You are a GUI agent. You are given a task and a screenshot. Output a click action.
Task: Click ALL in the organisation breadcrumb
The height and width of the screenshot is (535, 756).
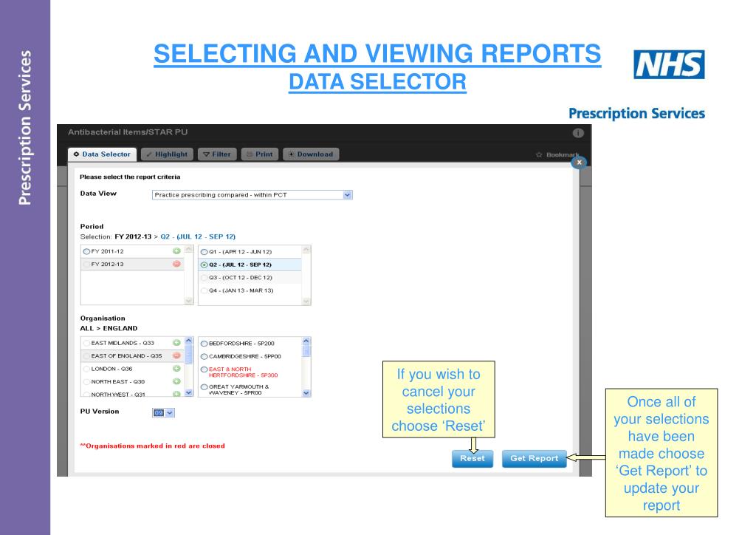[x=87, y=329]
